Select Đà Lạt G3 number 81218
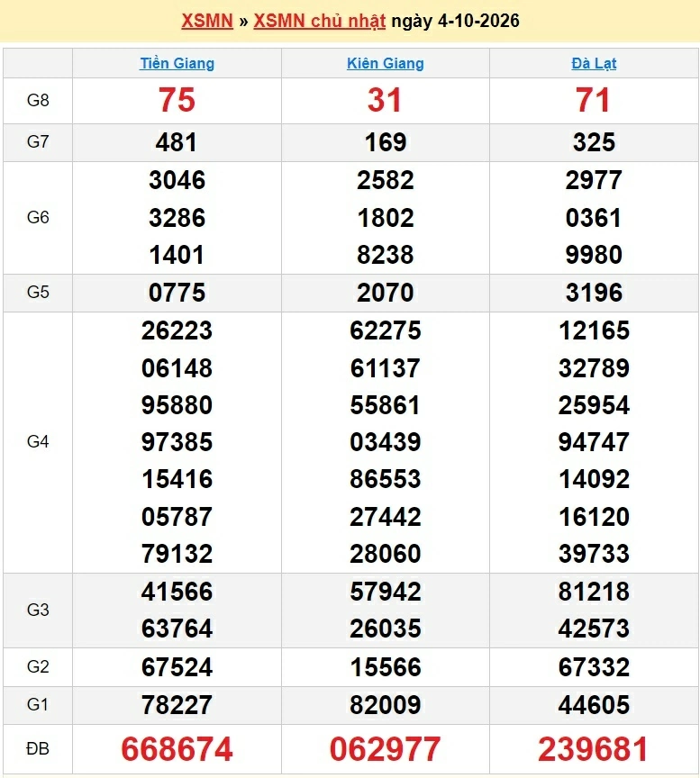The height and width of the screenshot is (778, 700). pyautogui.click(x=594, y=592)
